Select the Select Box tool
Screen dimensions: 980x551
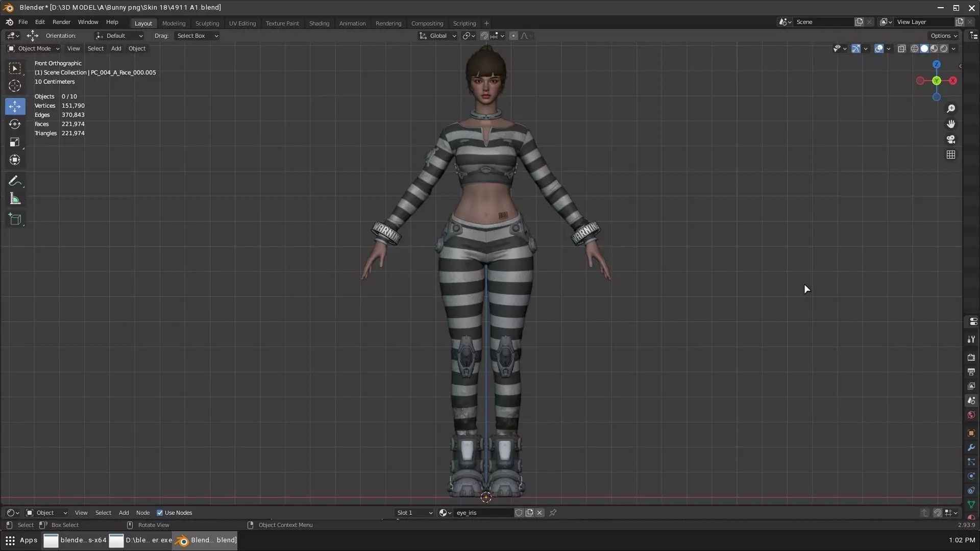click(x=15, y=68)
